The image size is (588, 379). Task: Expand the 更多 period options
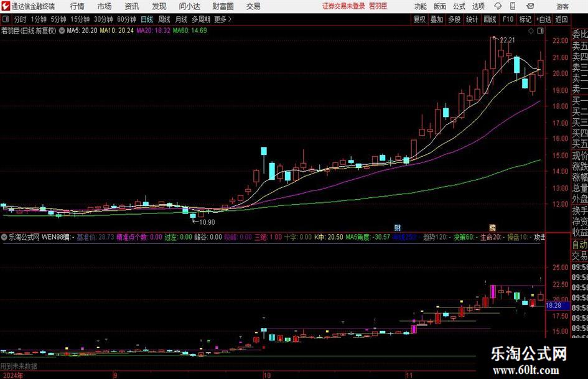click(223, 19)
